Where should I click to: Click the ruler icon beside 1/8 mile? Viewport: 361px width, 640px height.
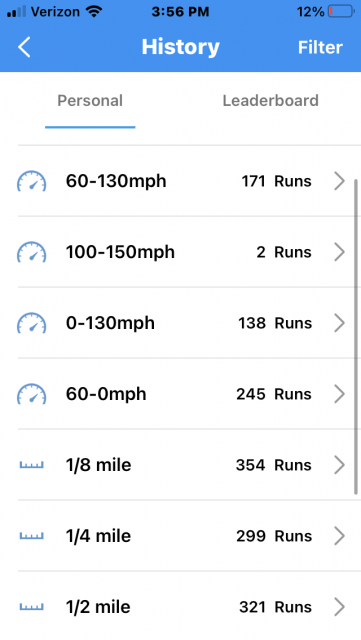click(x=31, y=465)
